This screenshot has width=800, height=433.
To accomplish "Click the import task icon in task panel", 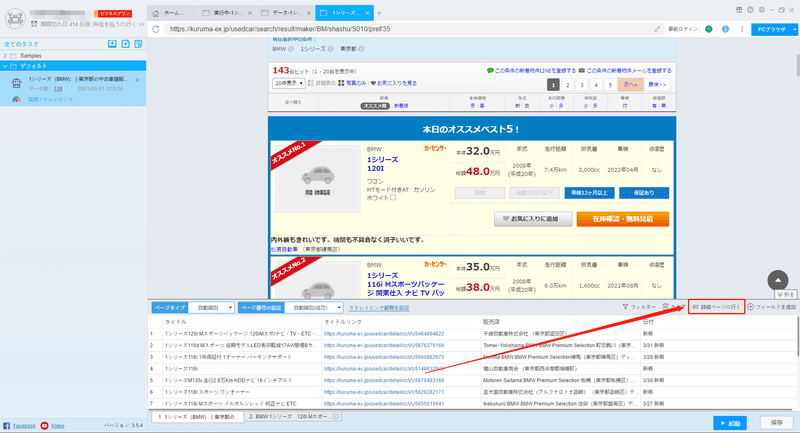I will (x=112, y=44).
